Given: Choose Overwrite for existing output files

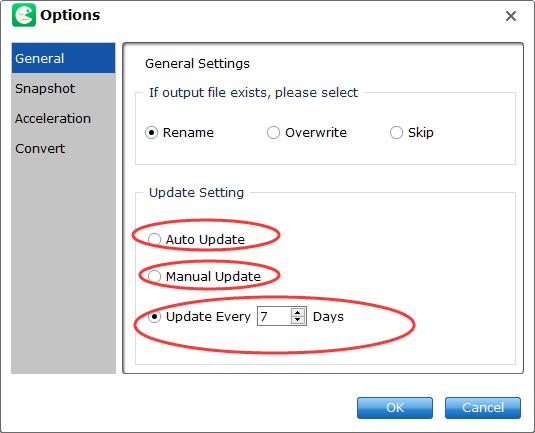Looking at the screenshot, I should (x=273, y=132).
